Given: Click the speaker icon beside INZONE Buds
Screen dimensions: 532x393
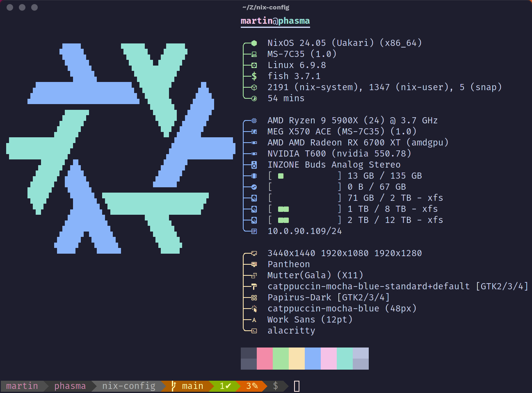Looking at the screenshot, I should [254, 165].
